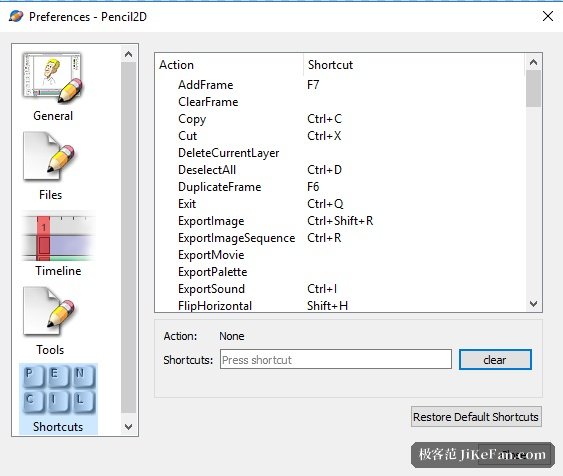Click Restore Default Shortcuts button

point(476,416)
